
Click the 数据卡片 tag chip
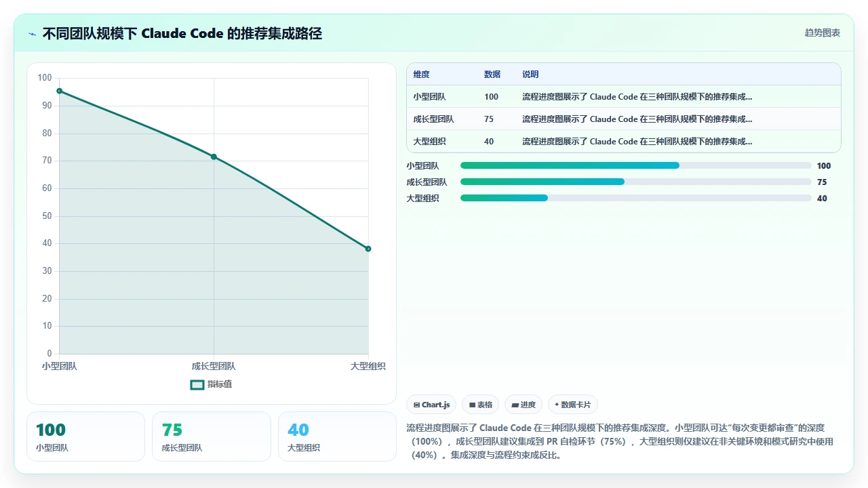pyautogui.click(x=573, y=405)
